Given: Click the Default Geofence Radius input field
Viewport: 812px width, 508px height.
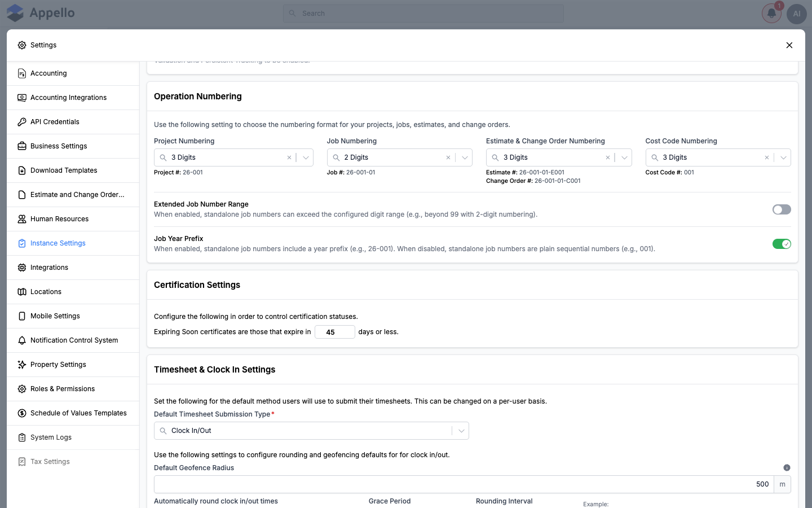Looking at the screenshot, I should click(464, 484).
